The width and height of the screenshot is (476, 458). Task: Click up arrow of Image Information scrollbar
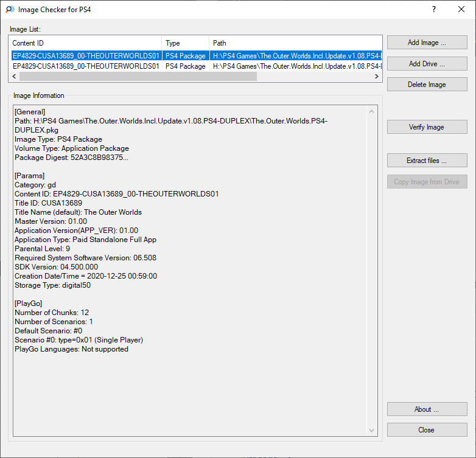tap(372, 111)
